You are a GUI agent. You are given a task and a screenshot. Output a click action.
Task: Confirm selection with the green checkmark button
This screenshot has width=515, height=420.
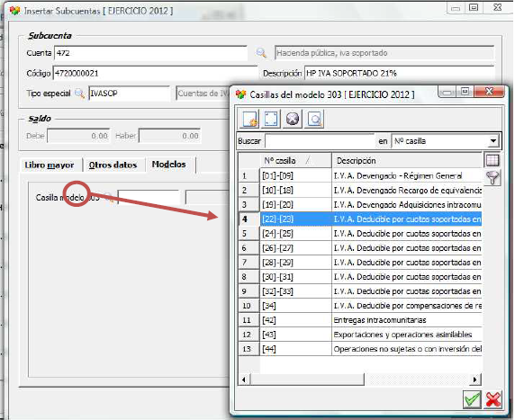point(472,399)
